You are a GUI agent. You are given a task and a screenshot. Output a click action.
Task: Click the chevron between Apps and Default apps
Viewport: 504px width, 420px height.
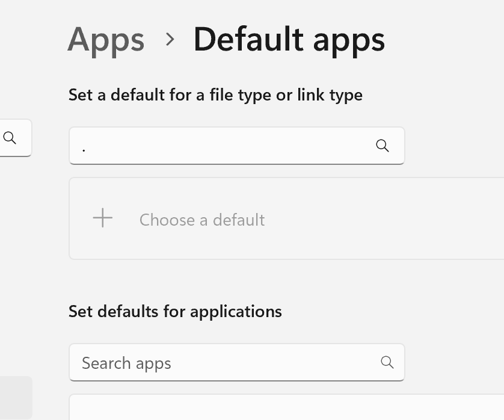coord(170,40)
